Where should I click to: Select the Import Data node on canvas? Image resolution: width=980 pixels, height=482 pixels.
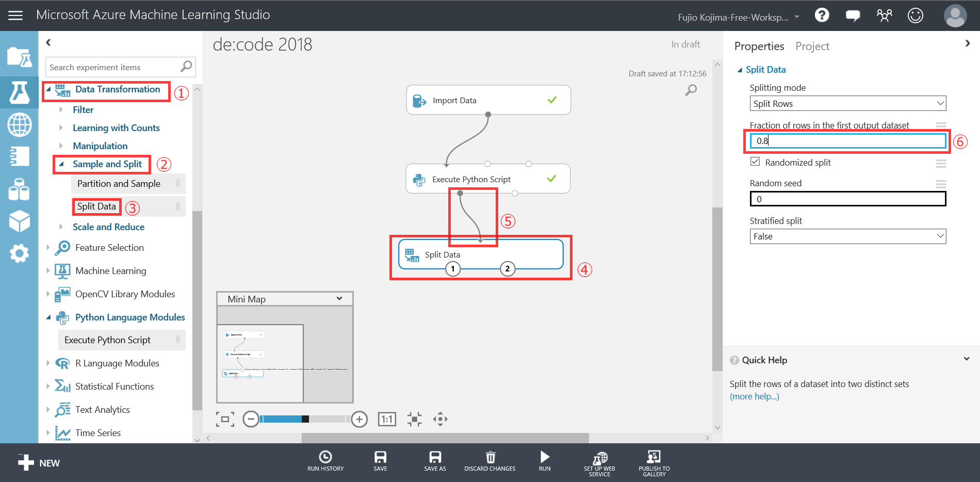[x=488, y=100]
